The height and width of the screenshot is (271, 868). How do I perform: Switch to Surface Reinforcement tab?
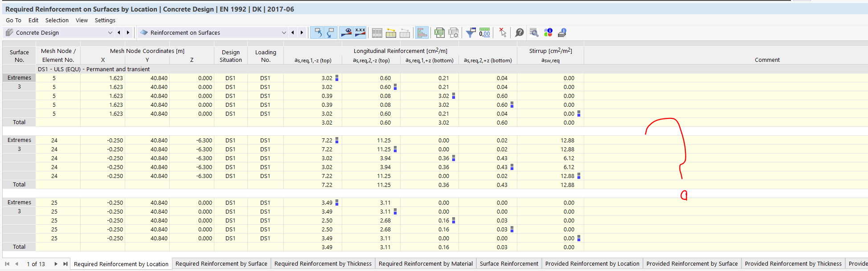click(x=509, y=263)
